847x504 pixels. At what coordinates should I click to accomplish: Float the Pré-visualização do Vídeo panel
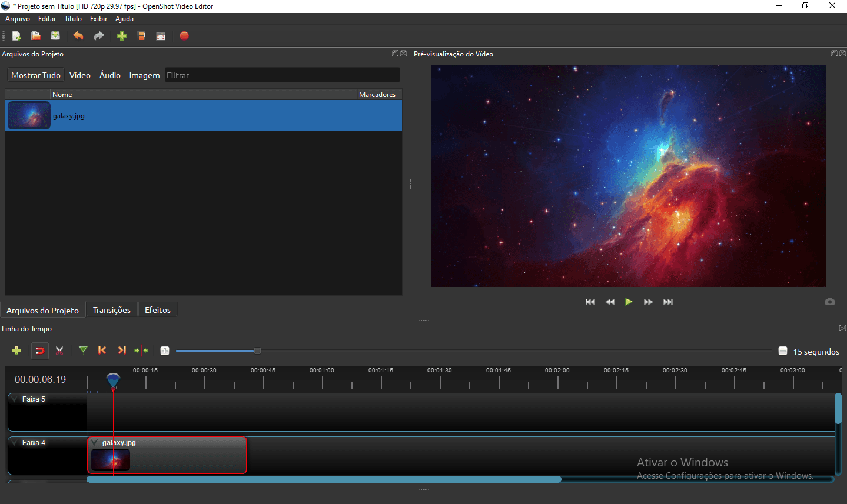[835, 54]
